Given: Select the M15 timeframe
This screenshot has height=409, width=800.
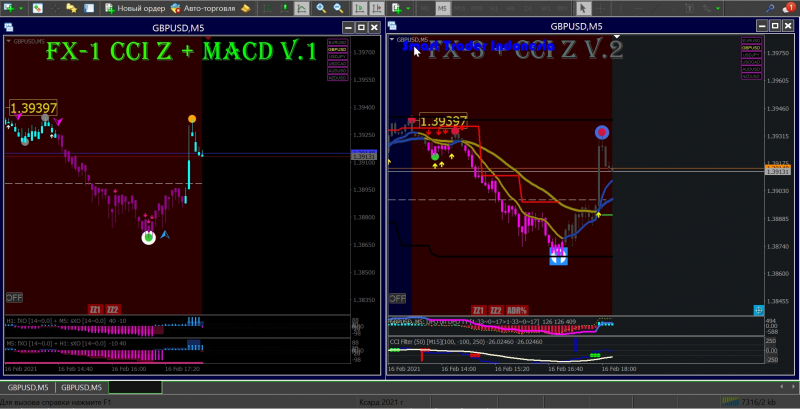Looking at the screenshot, I should (x=460, y=9).
